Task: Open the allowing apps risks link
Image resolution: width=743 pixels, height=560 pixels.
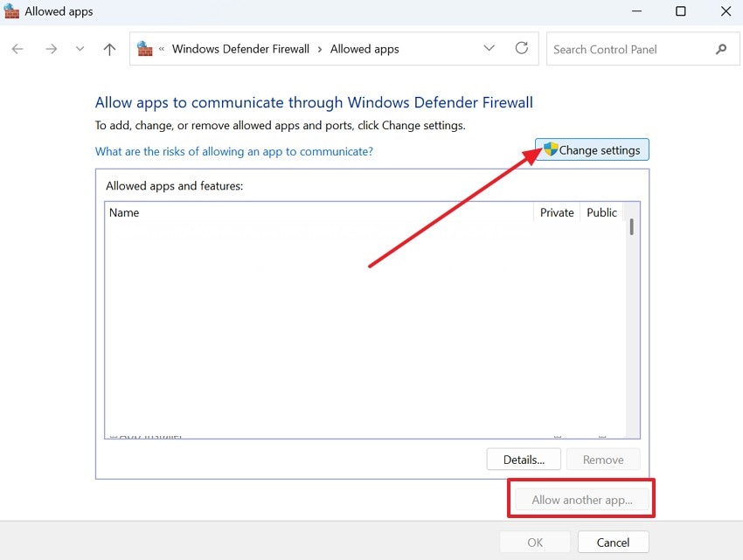Action: tap(233, 151)
